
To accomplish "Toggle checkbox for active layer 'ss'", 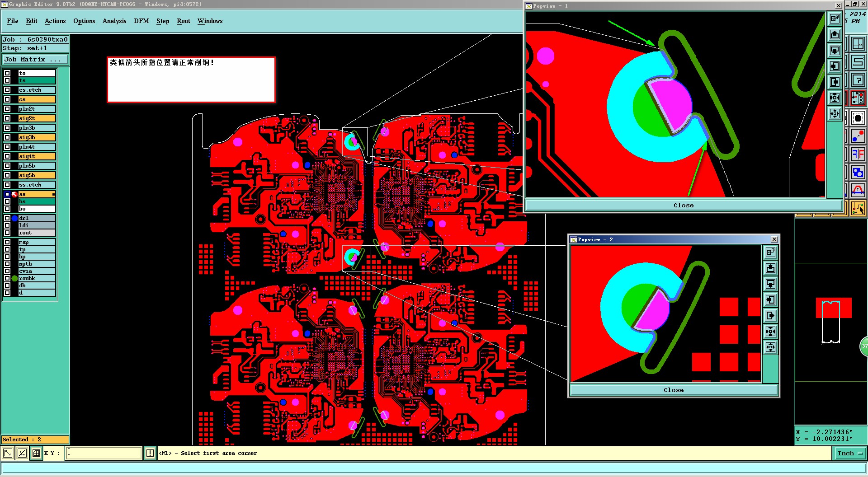I will click(7, 194).
